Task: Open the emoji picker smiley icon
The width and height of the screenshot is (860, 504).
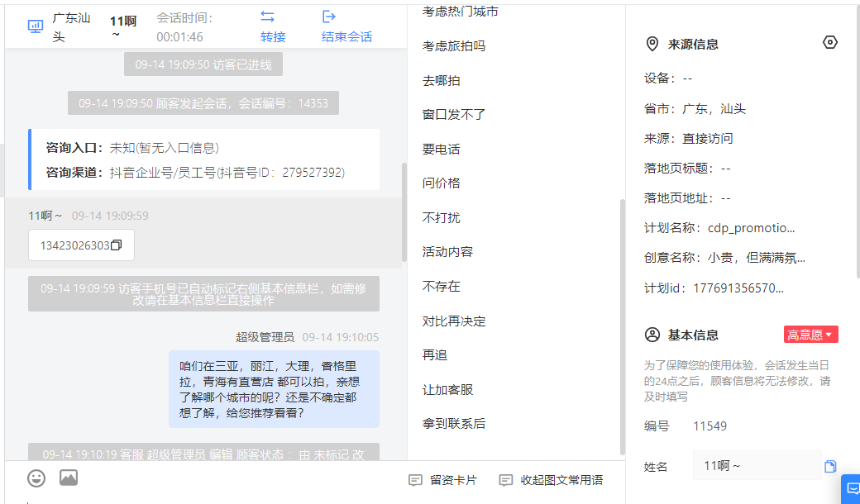Action: pyautogui.click(x=36, y=478)
